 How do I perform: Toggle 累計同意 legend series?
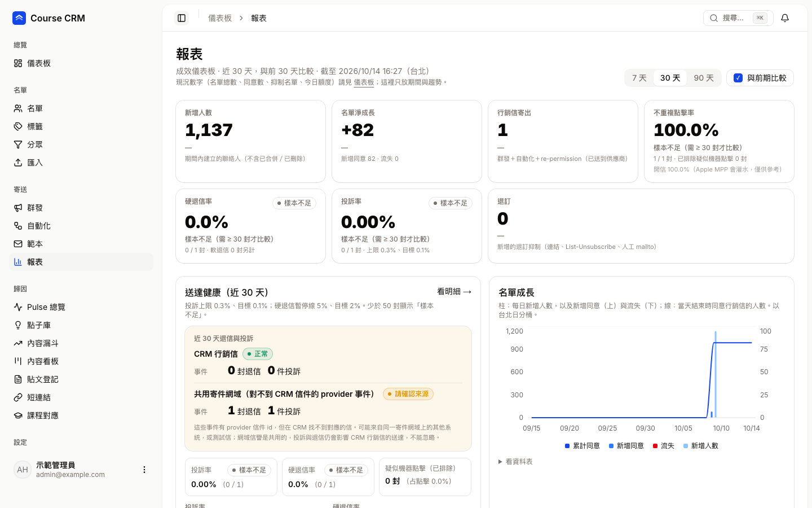582,446
